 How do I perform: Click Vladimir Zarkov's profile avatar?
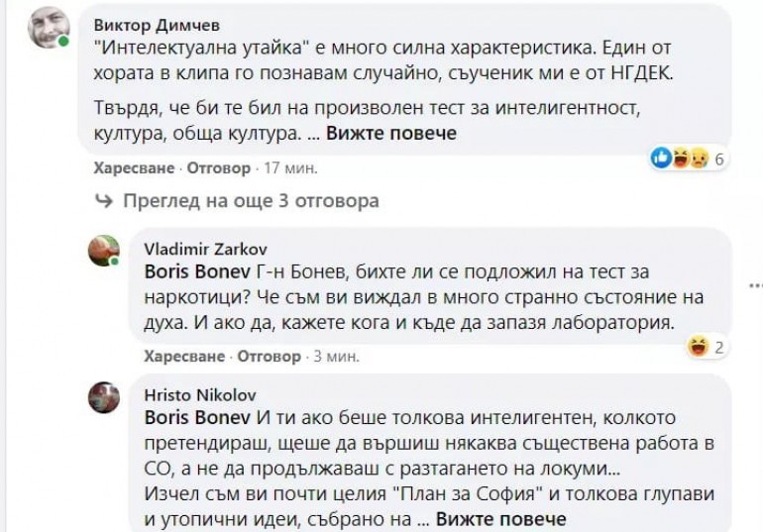coord(104,250)
